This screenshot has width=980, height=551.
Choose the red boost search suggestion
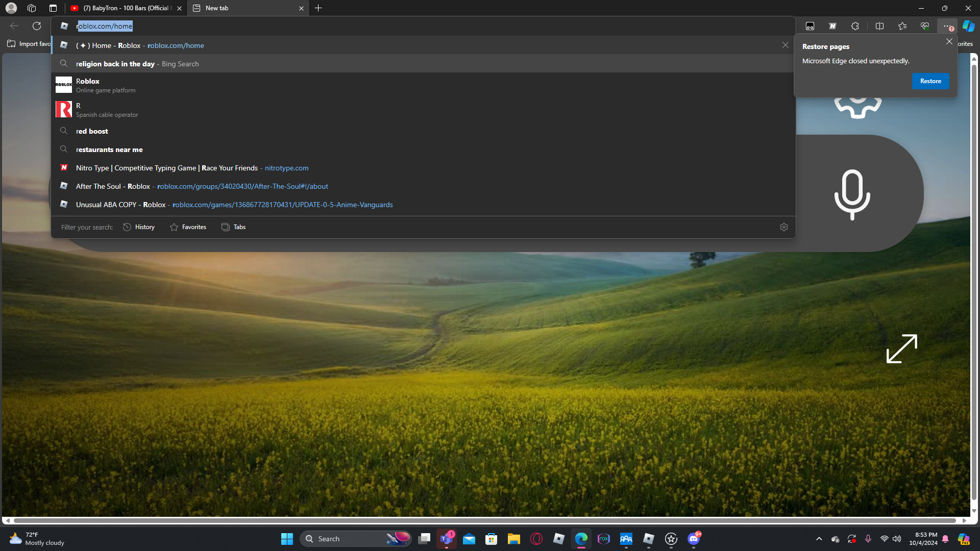tap(424, 131)
